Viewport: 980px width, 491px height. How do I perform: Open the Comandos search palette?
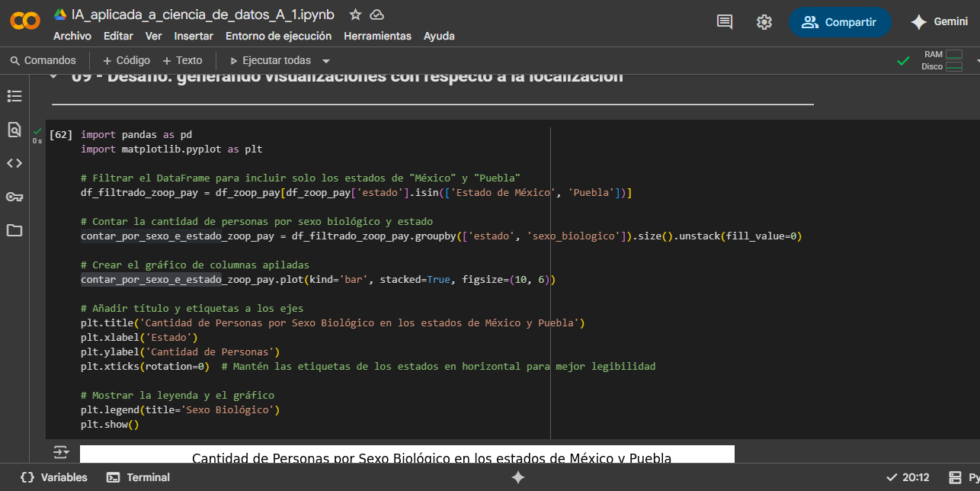pyautogui.click(x=43, y=60)
